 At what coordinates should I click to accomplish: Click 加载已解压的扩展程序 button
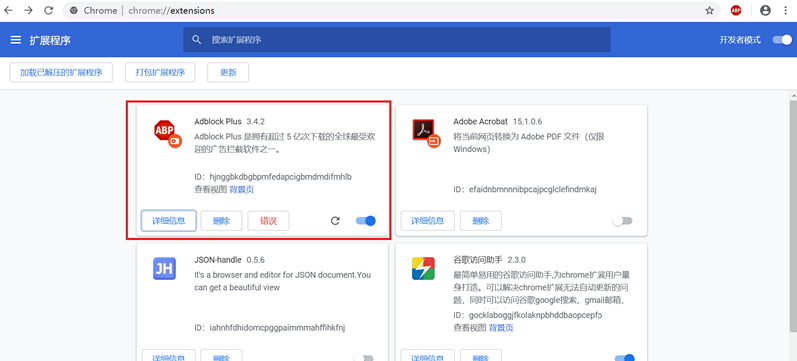point(61,72)
